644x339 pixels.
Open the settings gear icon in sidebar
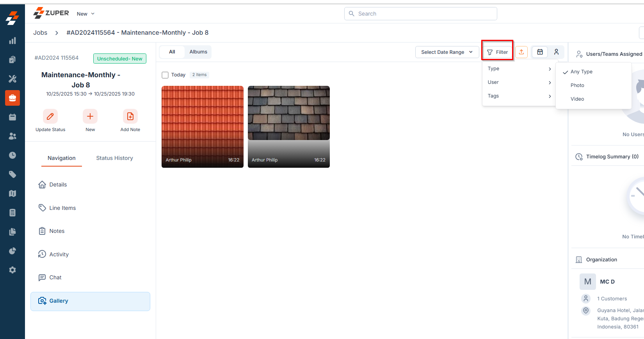click(x=12, y=270)
